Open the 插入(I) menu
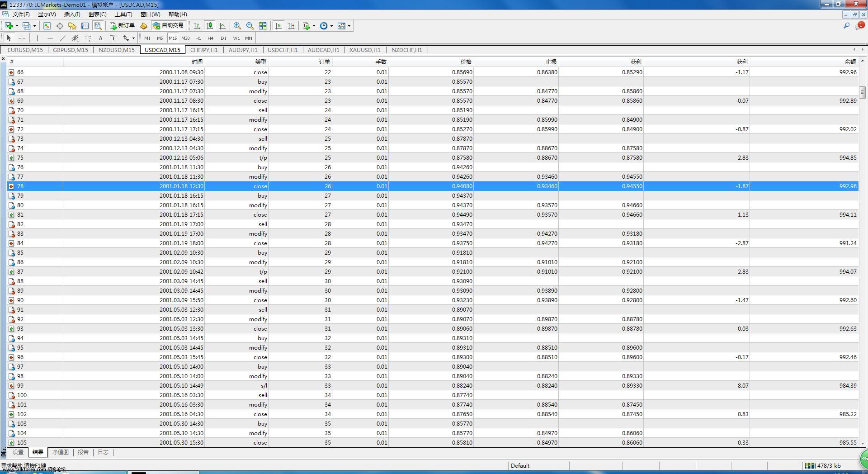The width and height of the screenshot is (868, 474). click(x=72, y=14)
